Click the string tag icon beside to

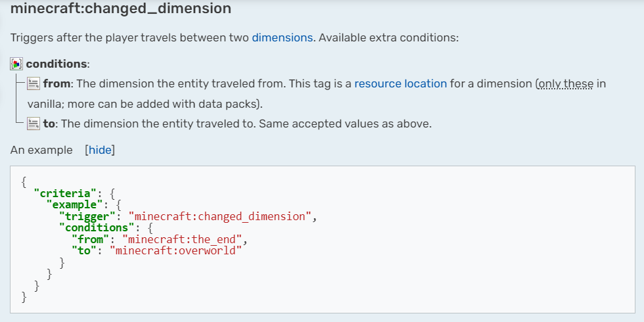[34, 123]
